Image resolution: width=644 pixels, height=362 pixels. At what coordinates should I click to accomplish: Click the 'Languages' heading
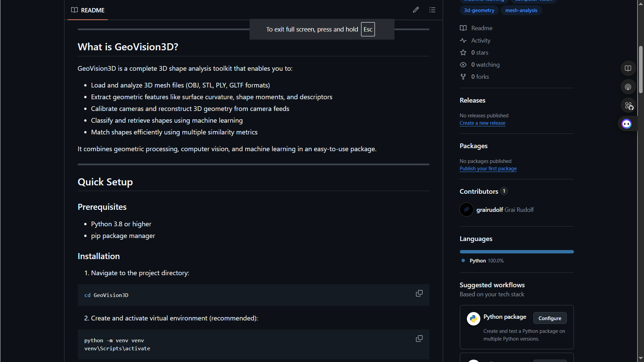[476, 239]
